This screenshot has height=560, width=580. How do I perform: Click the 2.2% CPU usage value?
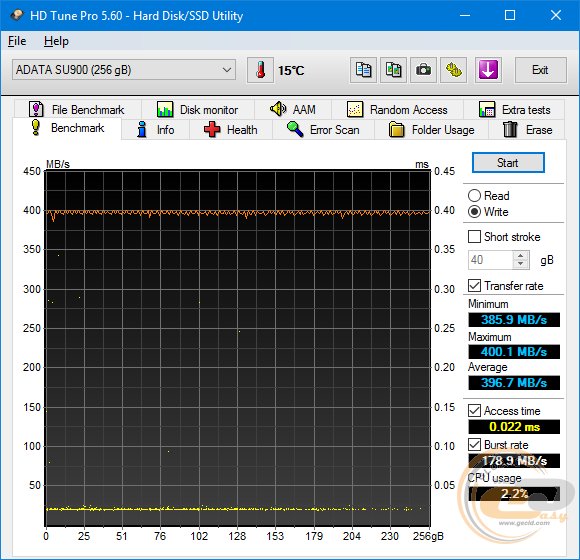(514, 494)
